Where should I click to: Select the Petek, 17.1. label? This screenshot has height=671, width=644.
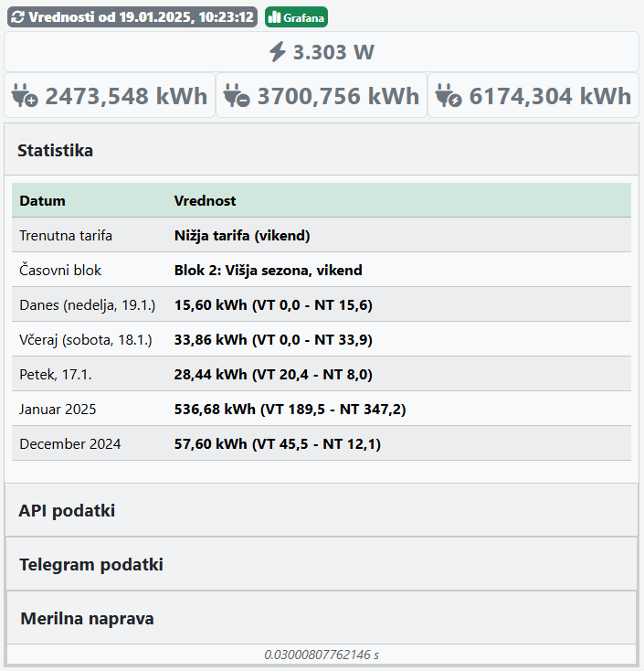(56, 375)
